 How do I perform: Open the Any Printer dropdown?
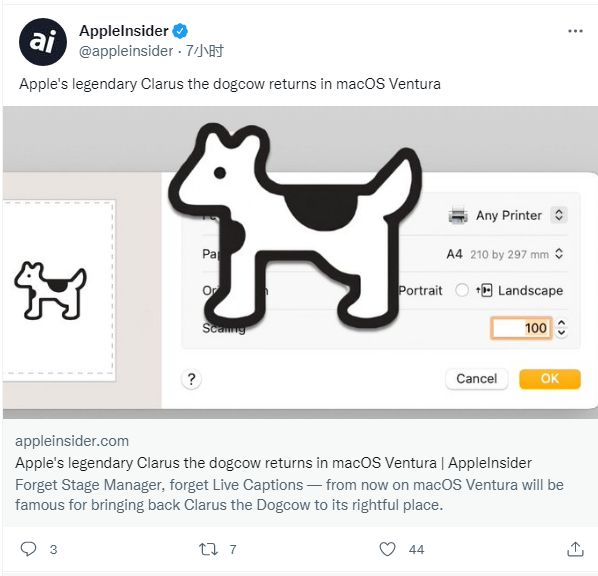pyautogui.click(x=559, y=215)
